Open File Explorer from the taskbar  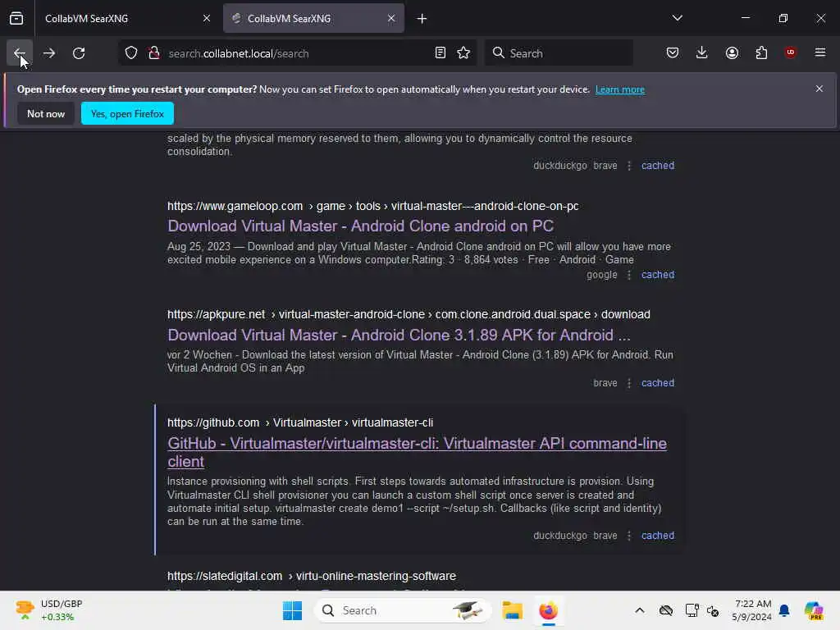pos(512,610)
